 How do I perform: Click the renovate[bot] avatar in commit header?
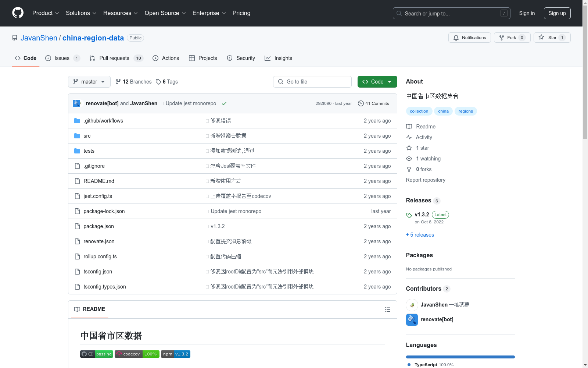pyautogui.click(x=77, y=103)
